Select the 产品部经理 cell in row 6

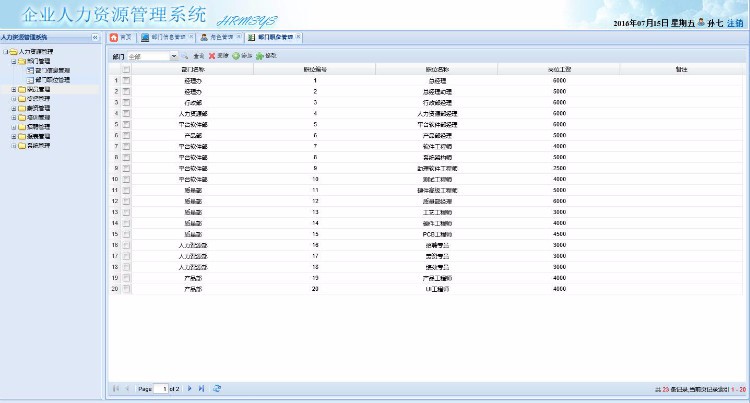[437, 135]
